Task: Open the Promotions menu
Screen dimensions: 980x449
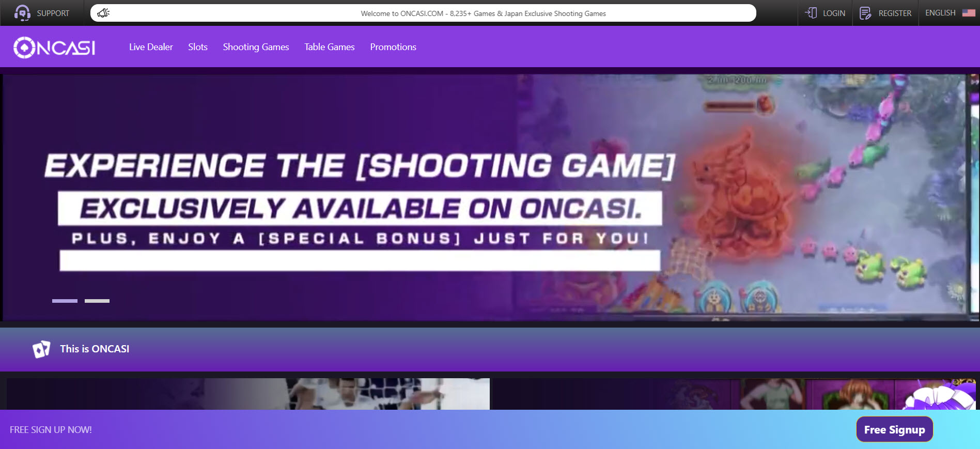Action: pos(393,47)
